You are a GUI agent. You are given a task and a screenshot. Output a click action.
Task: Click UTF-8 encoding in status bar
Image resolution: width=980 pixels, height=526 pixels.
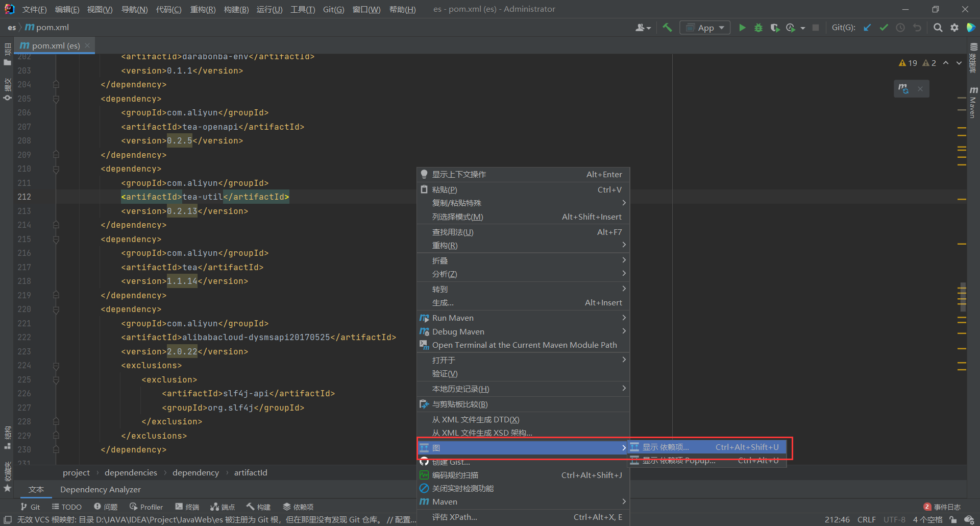pyautogui.click(x=894, y=519)
